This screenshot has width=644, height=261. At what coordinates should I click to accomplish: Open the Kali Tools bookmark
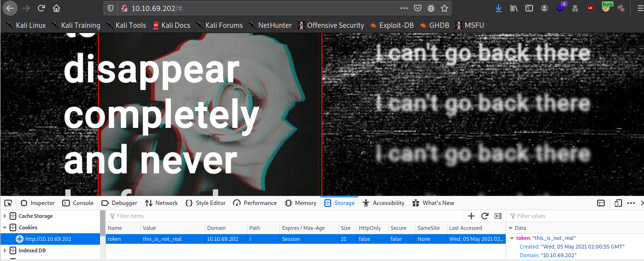(x=126, y=25)
